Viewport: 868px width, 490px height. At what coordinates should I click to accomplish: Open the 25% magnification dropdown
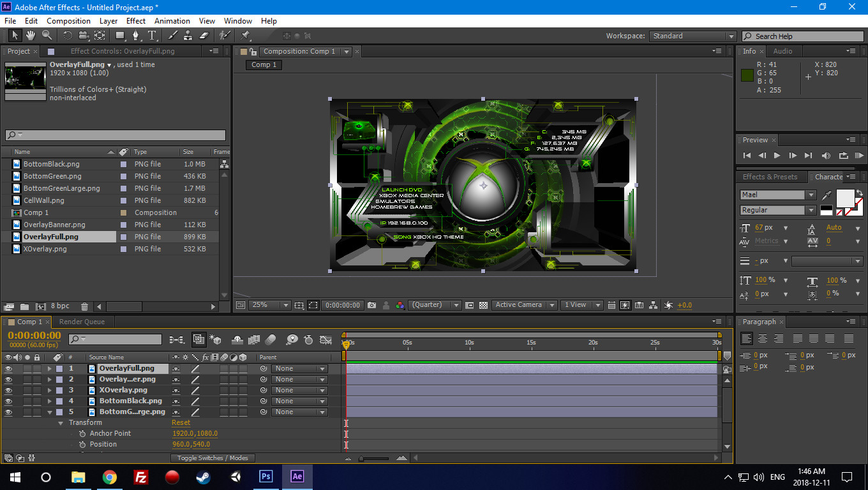point(269,305)
